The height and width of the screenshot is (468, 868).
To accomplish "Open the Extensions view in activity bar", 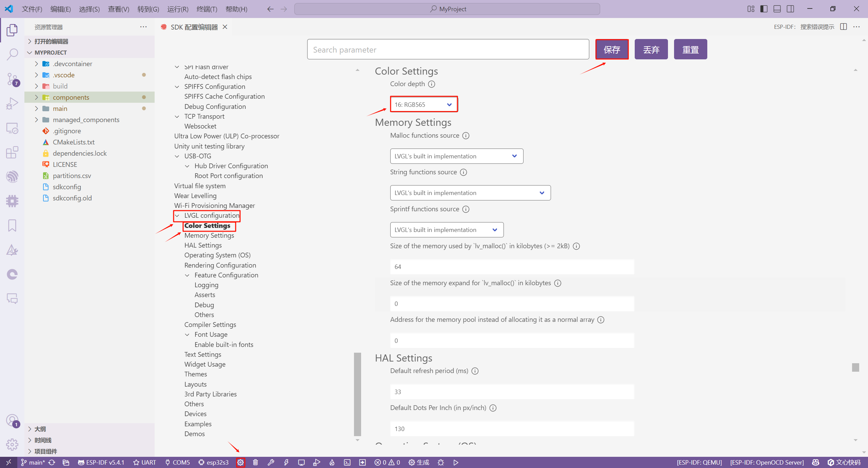I will [12, 152].
